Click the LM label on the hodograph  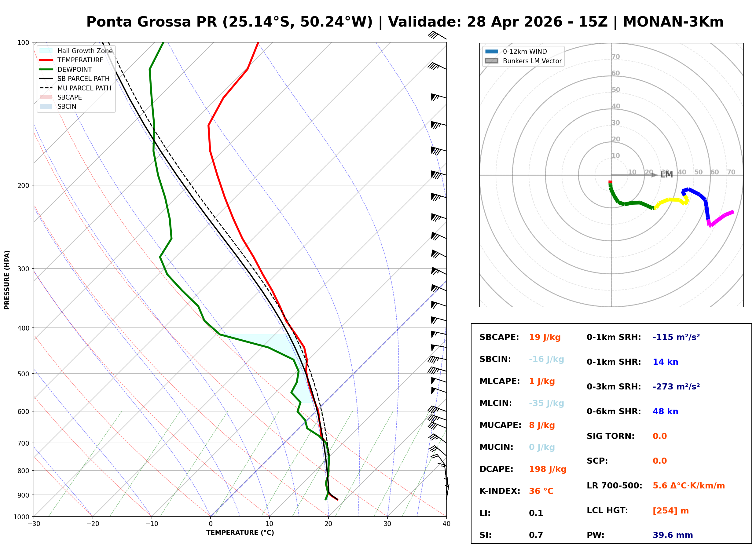(667, 175)
